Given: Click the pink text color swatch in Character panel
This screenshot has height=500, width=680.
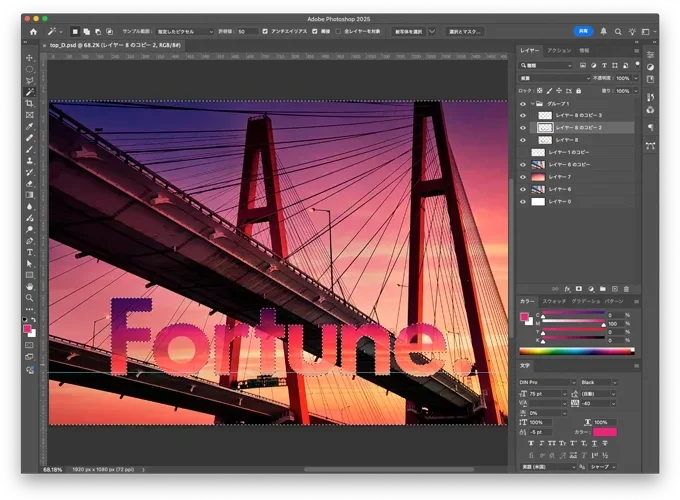Looking at the screenshot, I should coord(604,432).
